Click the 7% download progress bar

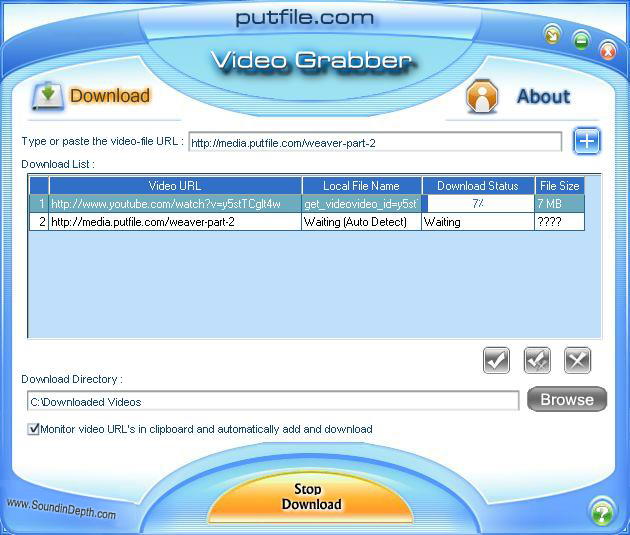[x=478, y=204]
